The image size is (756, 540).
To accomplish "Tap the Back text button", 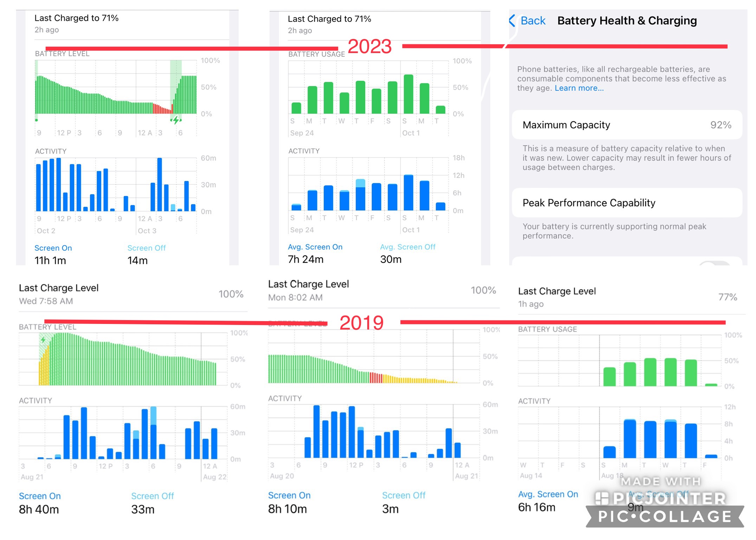I will 533,21.
